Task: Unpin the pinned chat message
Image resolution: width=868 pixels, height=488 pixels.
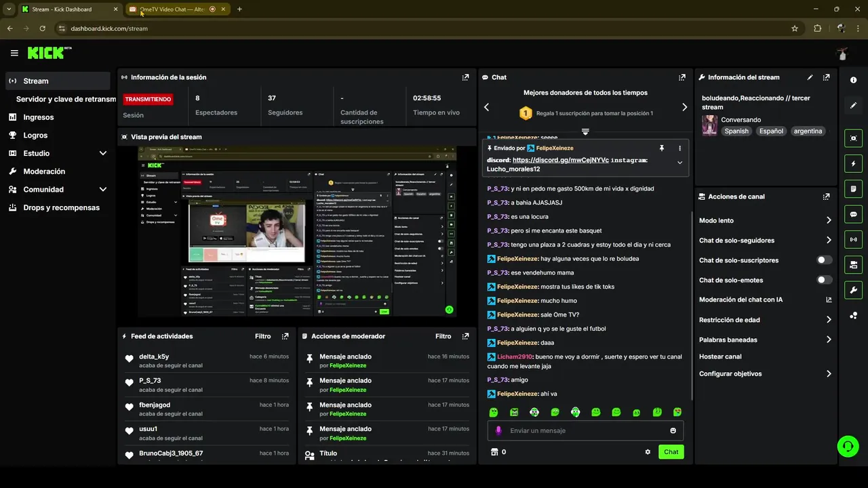Action: [662, 148]
